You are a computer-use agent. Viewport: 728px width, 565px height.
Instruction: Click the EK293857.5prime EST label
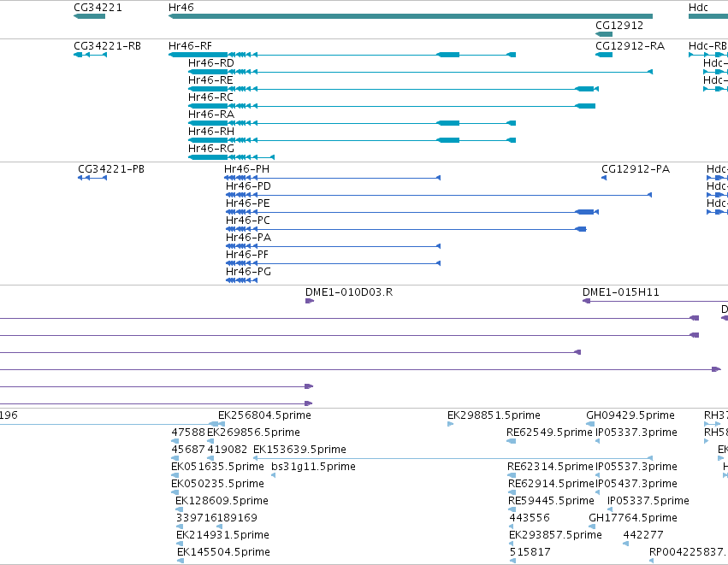click(556, 535)
